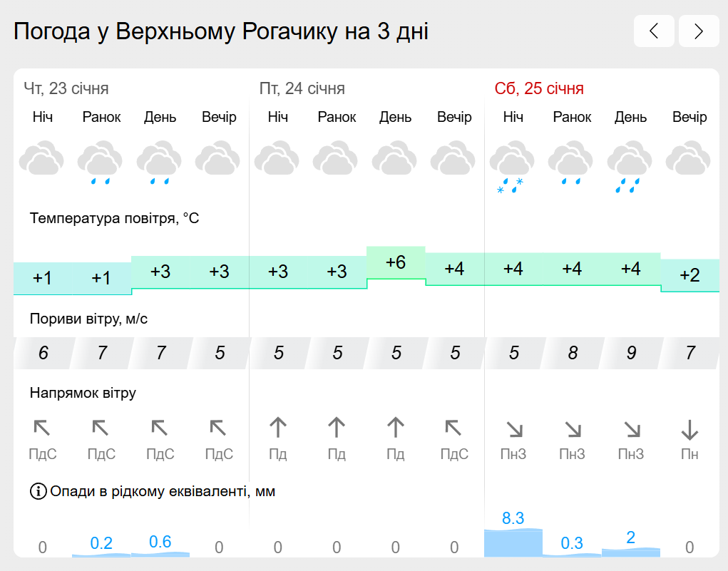Click the 8.3 mm precipitation bar

[513, 542]
